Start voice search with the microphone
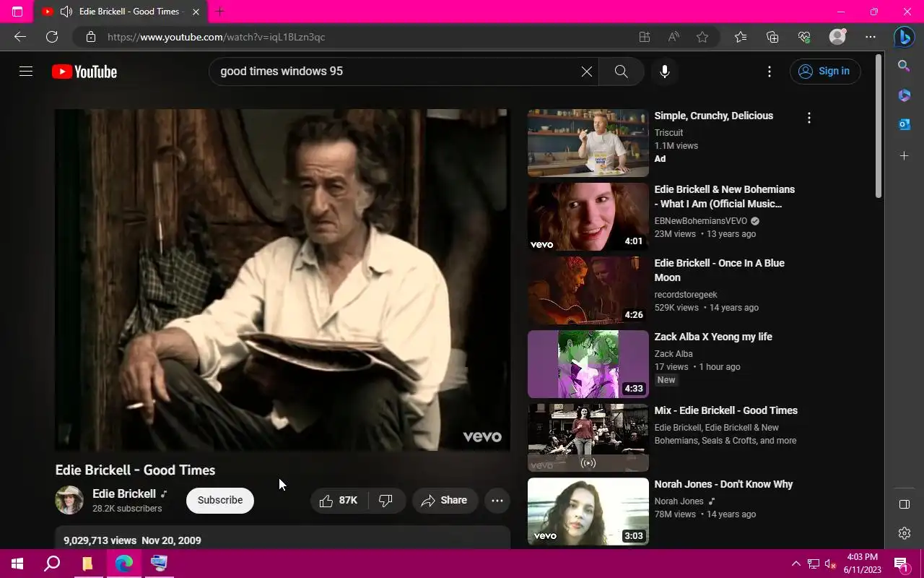The image size is (924, 578). (x=665, y=72)
